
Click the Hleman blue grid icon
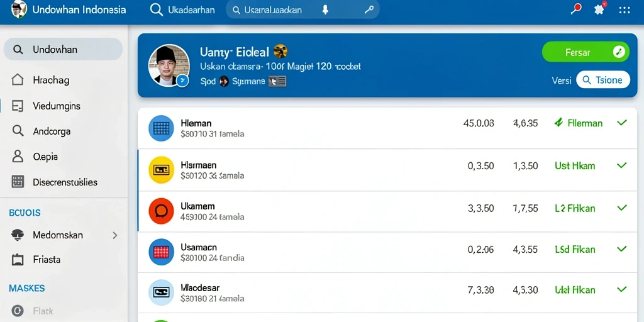coord(161,128)
